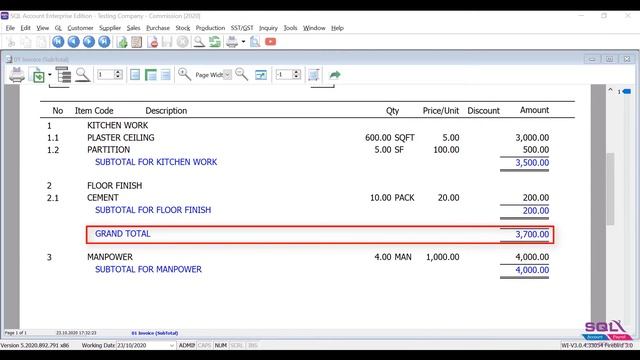Zoom out with the minus magnifier
640x360 pixels.
point(241,74)
